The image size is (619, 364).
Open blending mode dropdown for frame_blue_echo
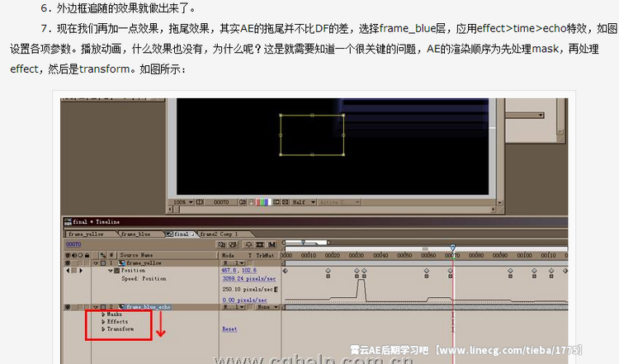click(x=234, y=307)
